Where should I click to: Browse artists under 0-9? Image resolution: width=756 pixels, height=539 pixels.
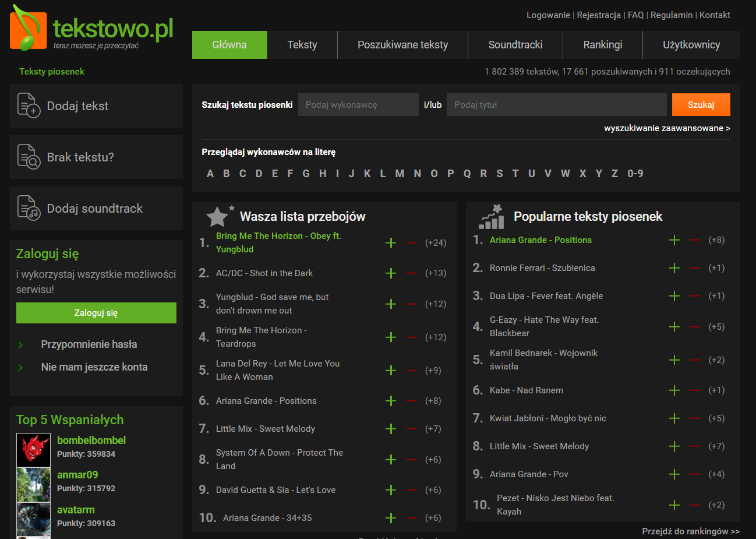pyautogui.click(x=635, y=174)
